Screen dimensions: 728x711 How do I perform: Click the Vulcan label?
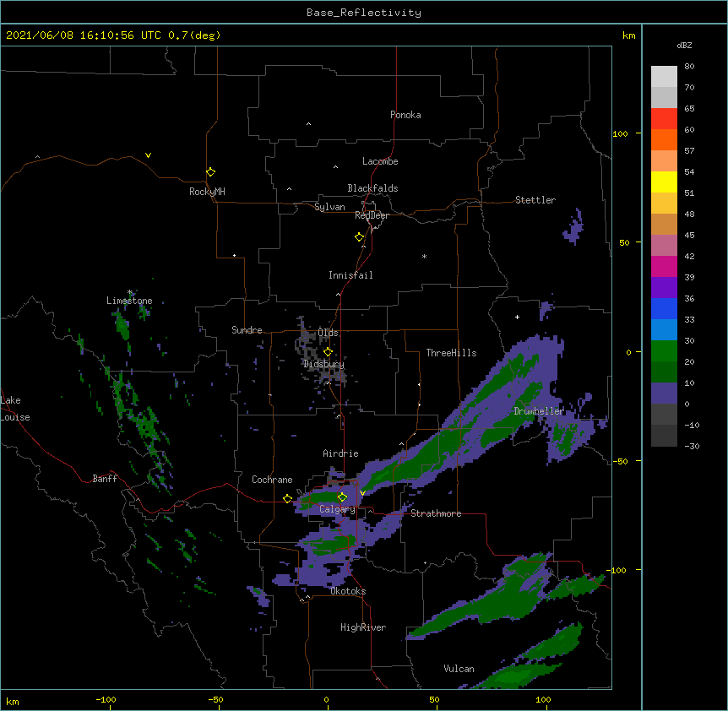pyautogui.click(x=459, y=669)
